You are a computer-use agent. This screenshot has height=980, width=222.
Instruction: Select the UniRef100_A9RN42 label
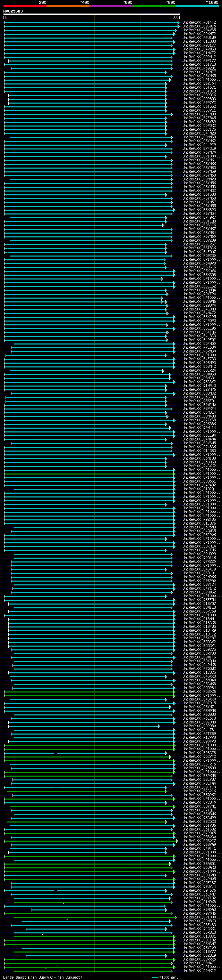coord(199,57)
